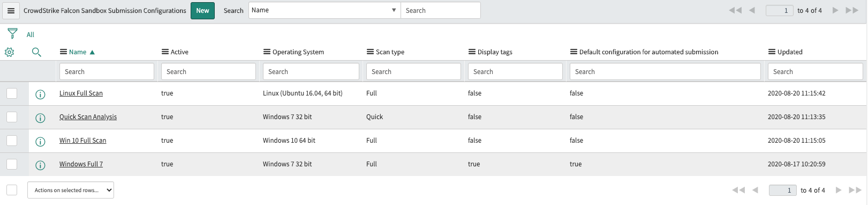868x205 pixels.
Task: Toggle column search magnifier icon
Action: click(x=36, y=52)
